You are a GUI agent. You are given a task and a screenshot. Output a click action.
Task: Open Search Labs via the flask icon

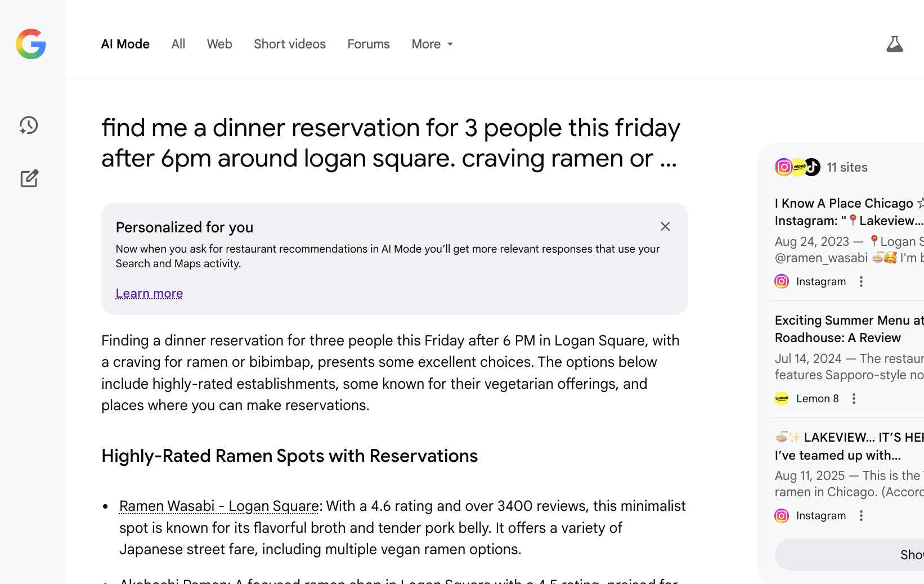(x=895, y=44)
